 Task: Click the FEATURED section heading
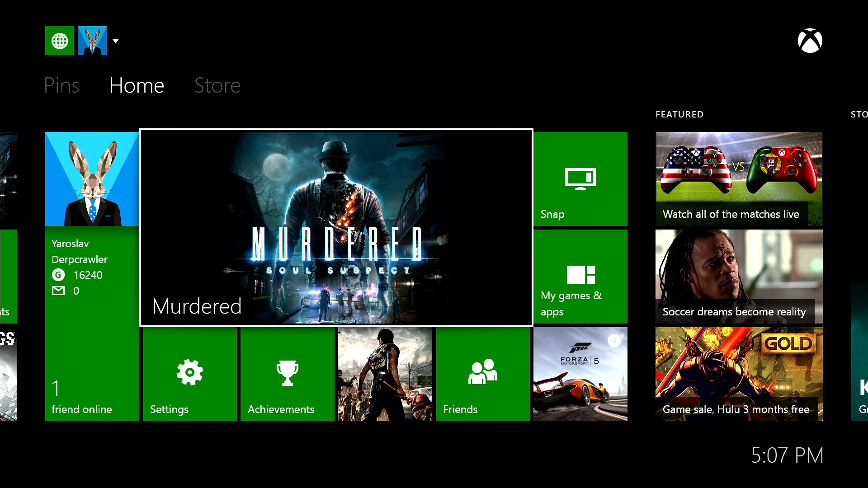(x=679, y=114)
